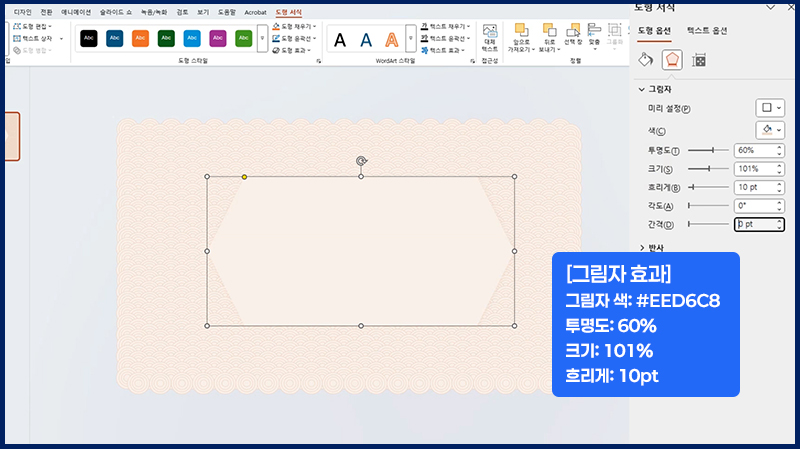Apply the orange outline WordArt style
This screenshot has height=449, width=800.
[391, 39]
